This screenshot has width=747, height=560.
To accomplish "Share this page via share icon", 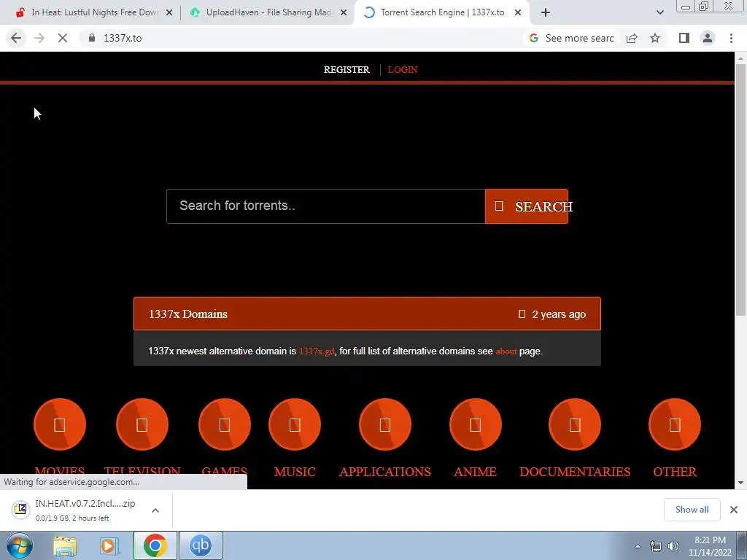I will point(632,38).
